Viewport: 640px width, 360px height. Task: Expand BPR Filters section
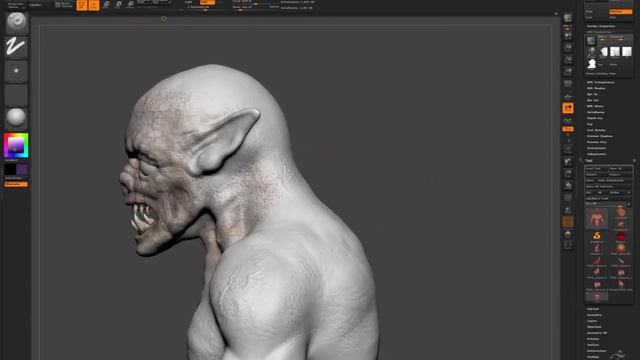pos(595,106)
